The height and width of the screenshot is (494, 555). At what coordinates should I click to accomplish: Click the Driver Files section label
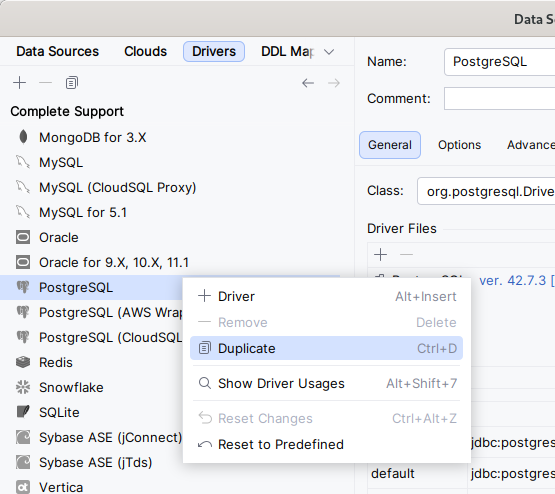click(x=402, y=229)
